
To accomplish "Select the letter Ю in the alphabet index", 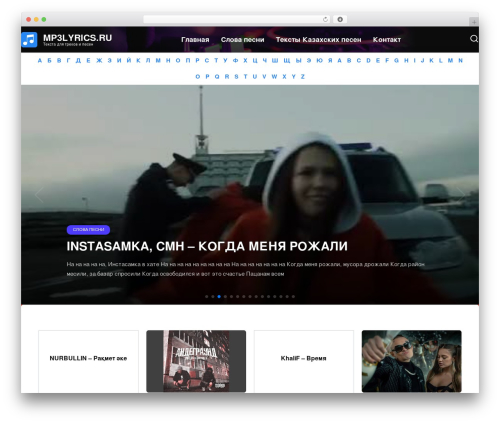I will point(319,60).
